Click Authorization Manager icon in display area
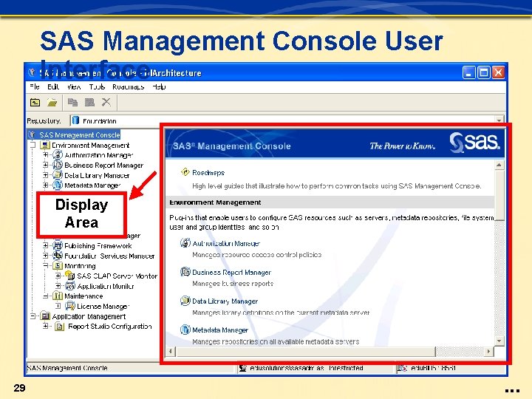 pos(185,242)
